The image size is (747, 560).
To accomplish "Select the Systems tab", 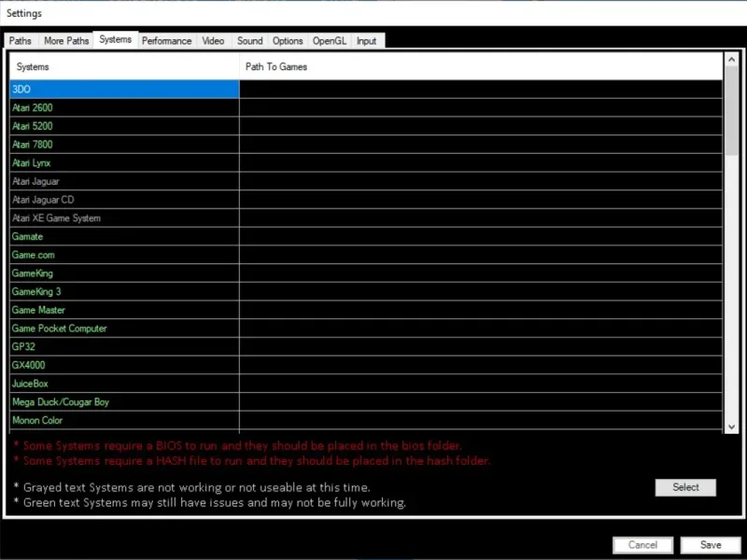I will click(x=115, y=39).
